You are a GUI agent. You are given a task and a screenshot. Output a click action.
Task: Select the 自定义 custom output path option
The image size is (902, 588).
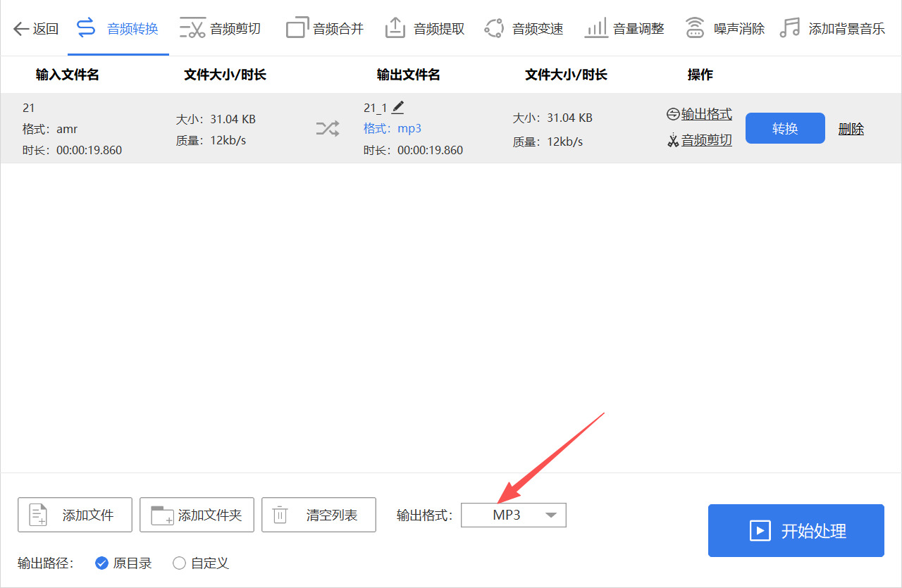180,563
